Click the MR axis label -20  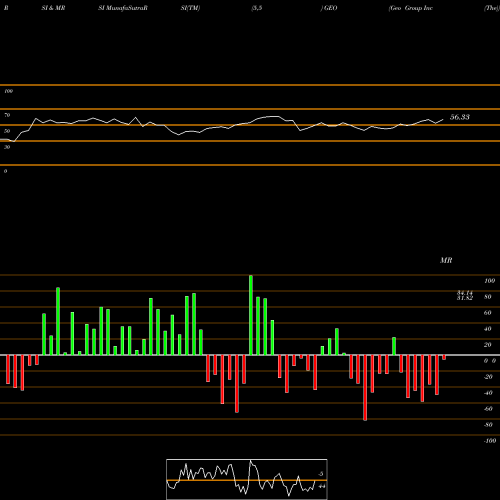tap(488, 377)
